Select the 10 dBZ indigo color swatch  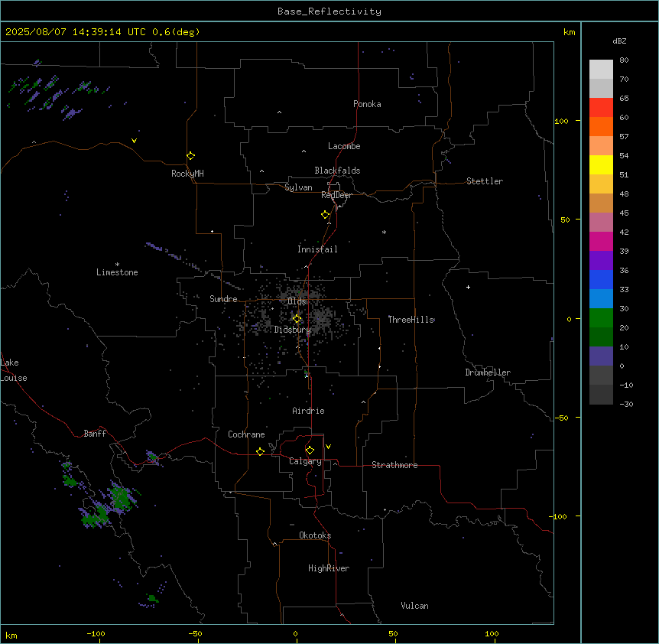pyautogui.click(x=601, y=356)
